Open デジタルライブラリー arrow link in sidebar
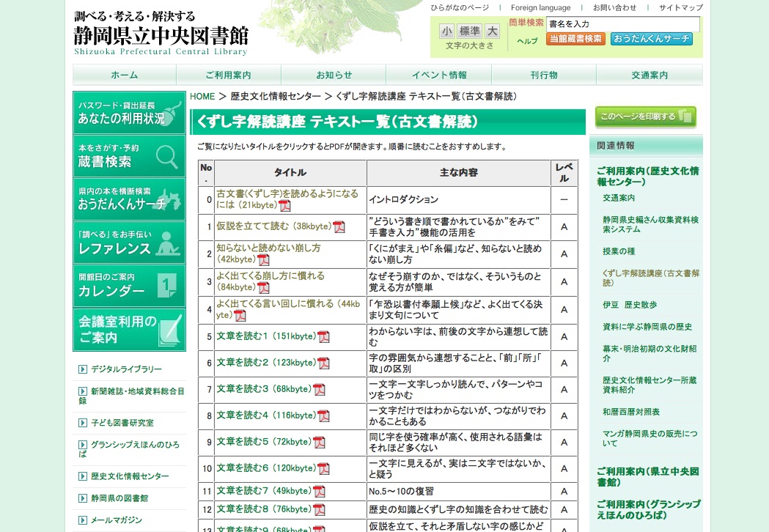Image resolution: width=769 pixels, height=532 pixels. tap(126, 369)
